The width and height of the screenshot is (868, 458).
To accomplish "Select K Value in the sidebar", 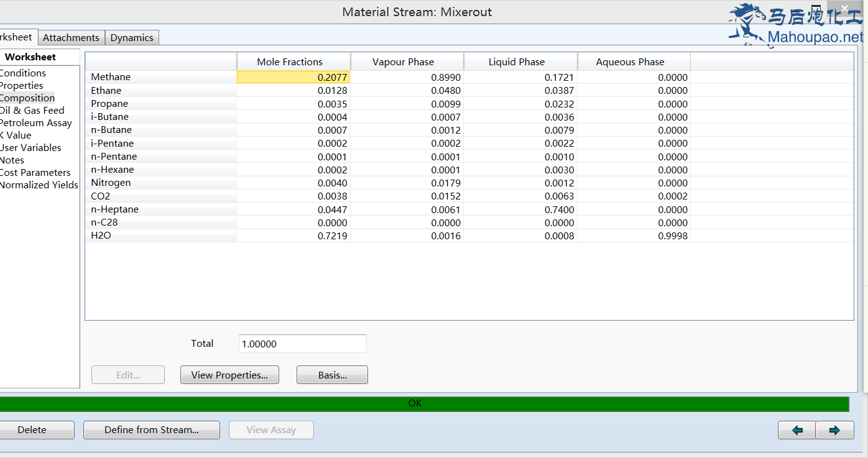I will pos(16,135).
